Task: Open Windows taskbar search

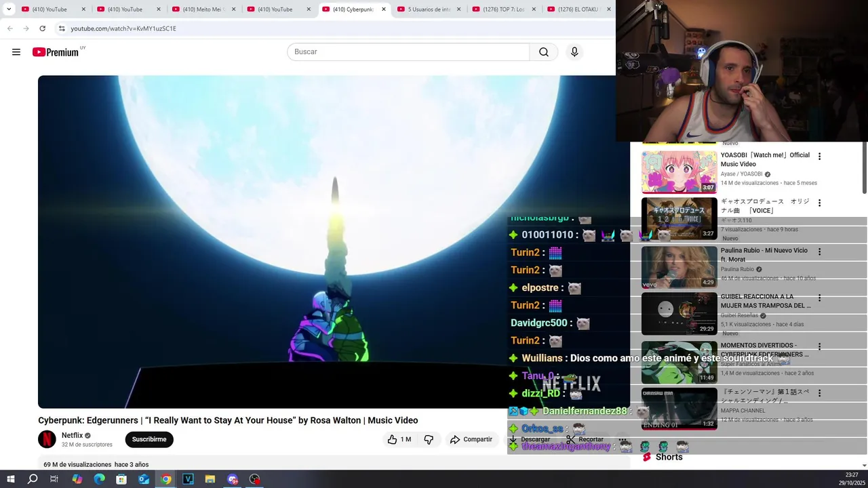Action: tap(33, 479)
